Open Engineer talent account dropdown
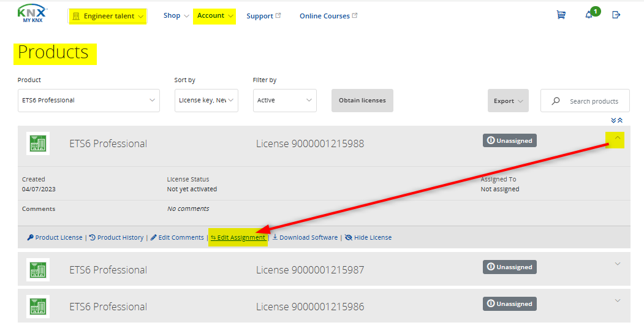 coord(108,16)
